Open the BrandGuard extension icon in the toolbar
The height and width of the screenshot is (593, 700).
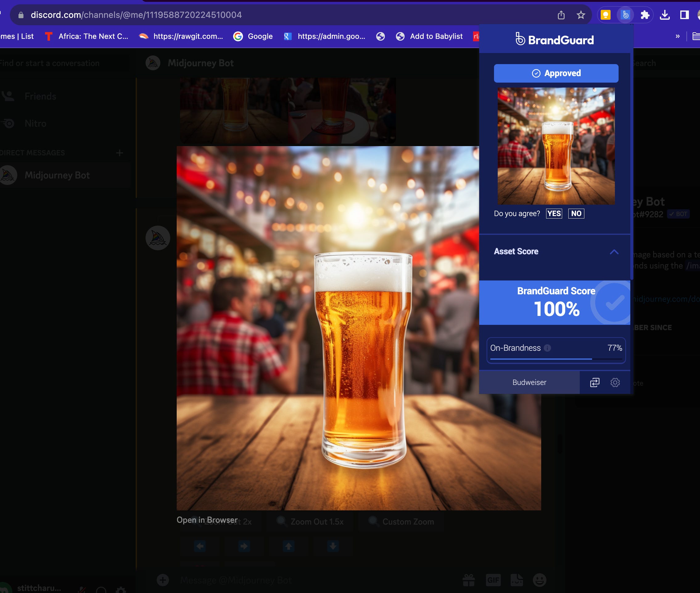[625, 14]
